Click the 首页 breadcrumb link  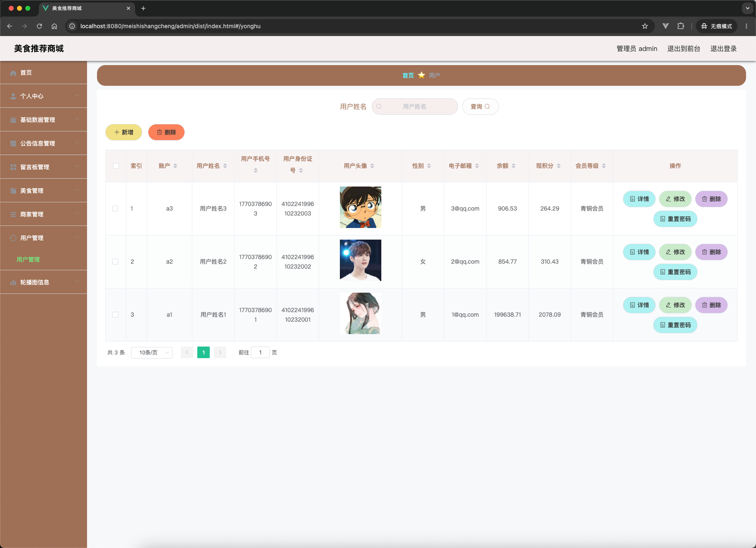pyautogui.click(x=408, y=75)
